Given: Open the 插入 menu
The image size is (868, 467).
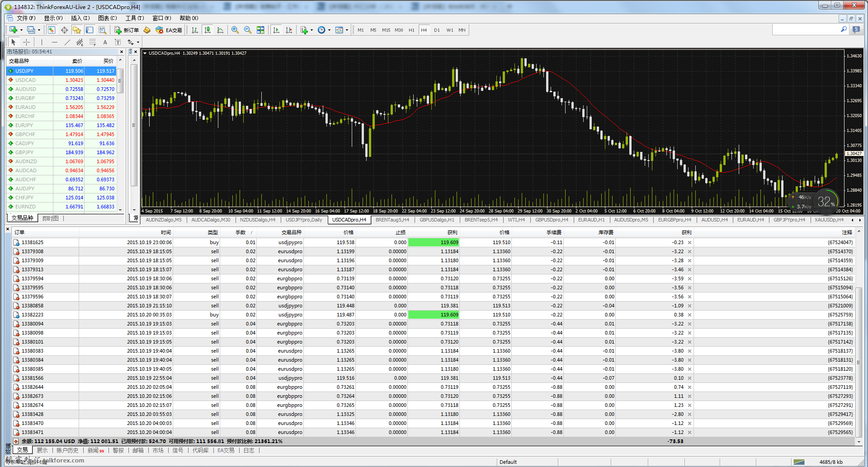Looking at the screenshot, I should (x=80, y=18).
